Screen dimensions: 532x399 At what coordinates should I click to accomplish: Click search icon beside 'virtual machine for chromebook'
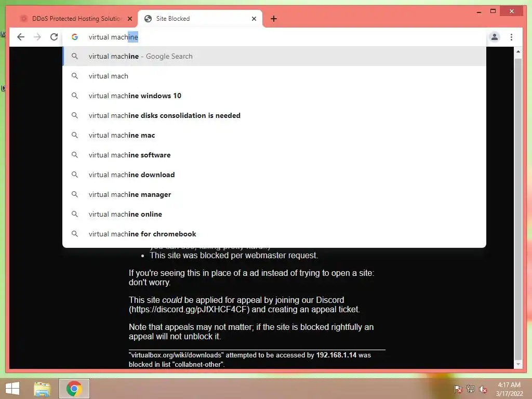pos(75,234)
